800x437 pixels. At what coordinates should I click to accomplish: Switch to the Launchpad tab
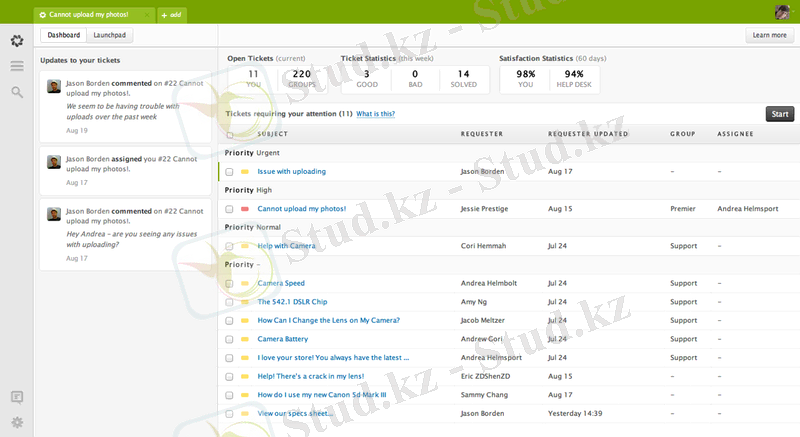[x=110, y=35]
